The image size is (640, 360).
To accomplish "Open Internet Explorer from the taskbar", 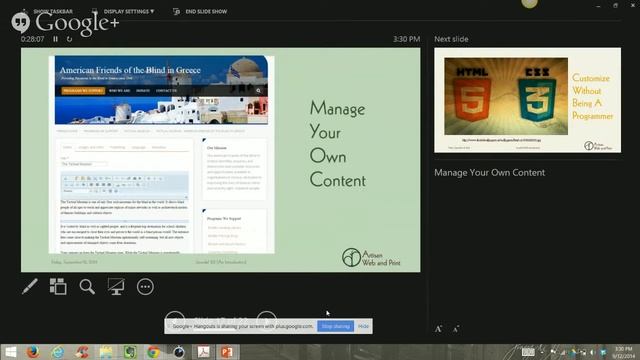I will pyautogui.click(x=58, y=352).
